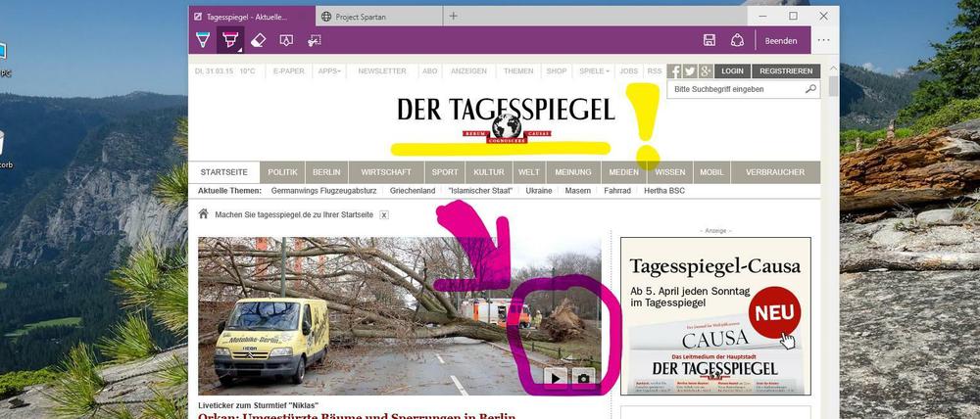Switch to the Project Spartan tab
This screenshot has width=980, height=419.
point(378,17)
